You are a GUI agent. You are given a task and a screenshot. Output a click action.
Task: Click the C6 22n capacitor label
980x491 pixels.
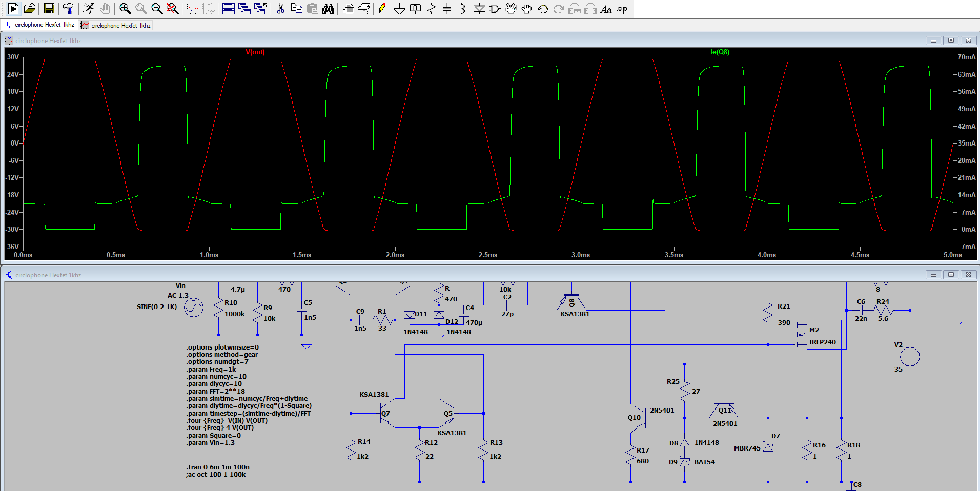(861, 301)
